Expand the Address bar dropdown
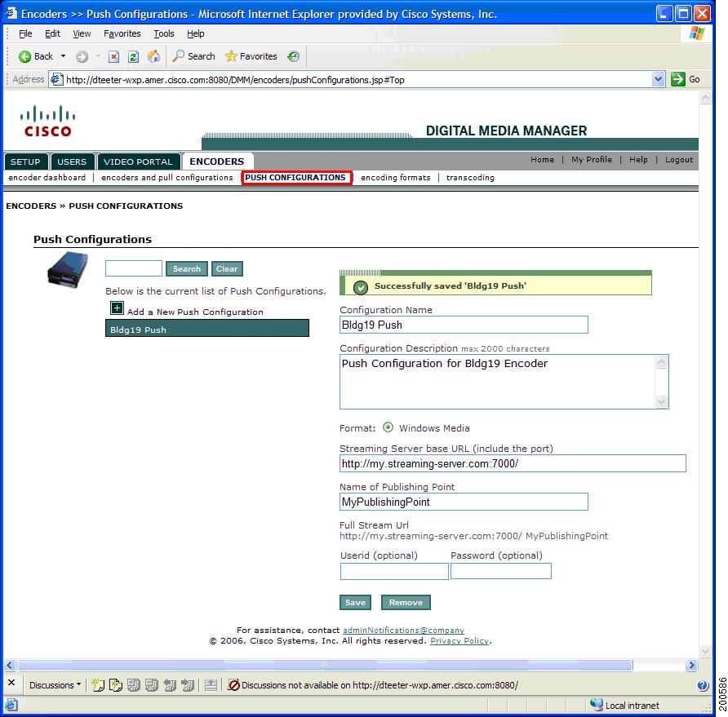728x717 pixels. coord(659,79)
